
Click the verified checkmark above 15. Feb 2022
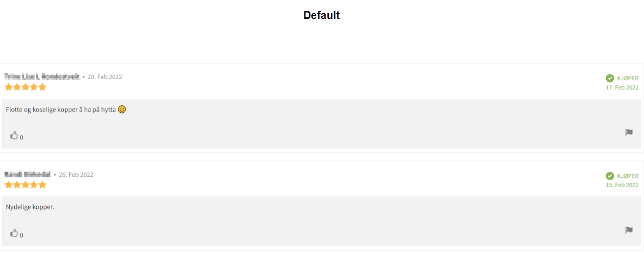610,176
